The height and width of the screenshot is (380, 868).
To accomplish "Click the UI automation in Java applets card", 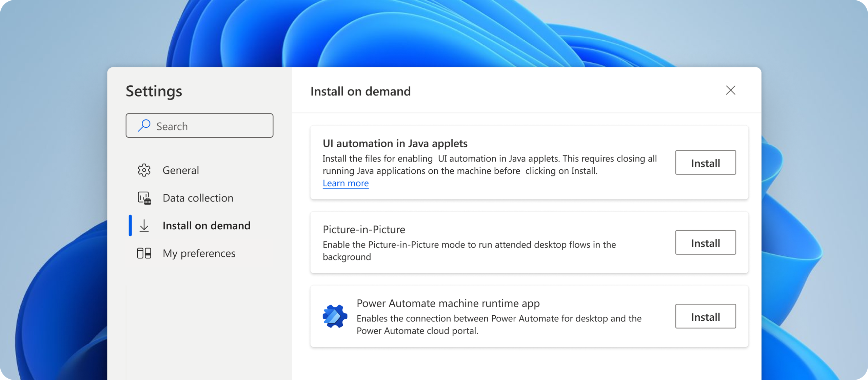I will coord(492,163).
